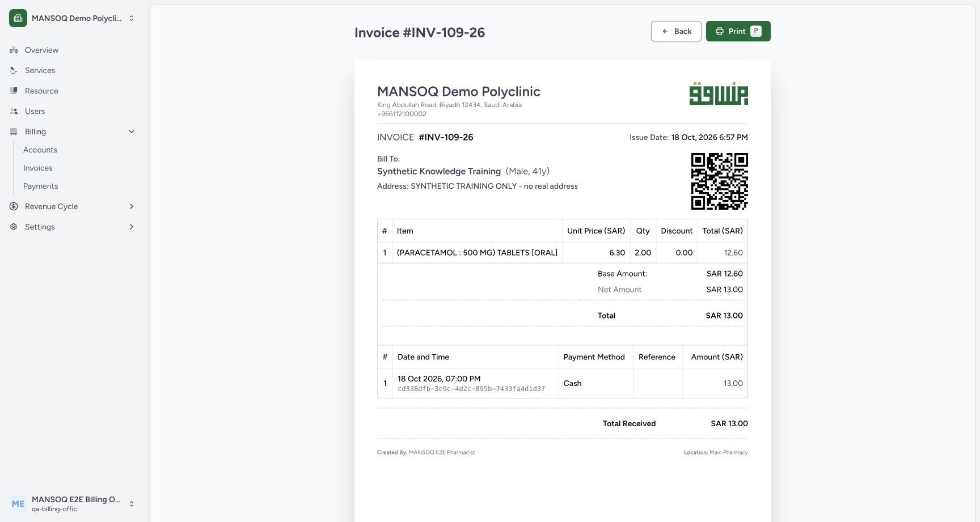The height and width of the screenshot is (522, 980).
Task: Open the Resource menu item
Action: click(41, 91)
